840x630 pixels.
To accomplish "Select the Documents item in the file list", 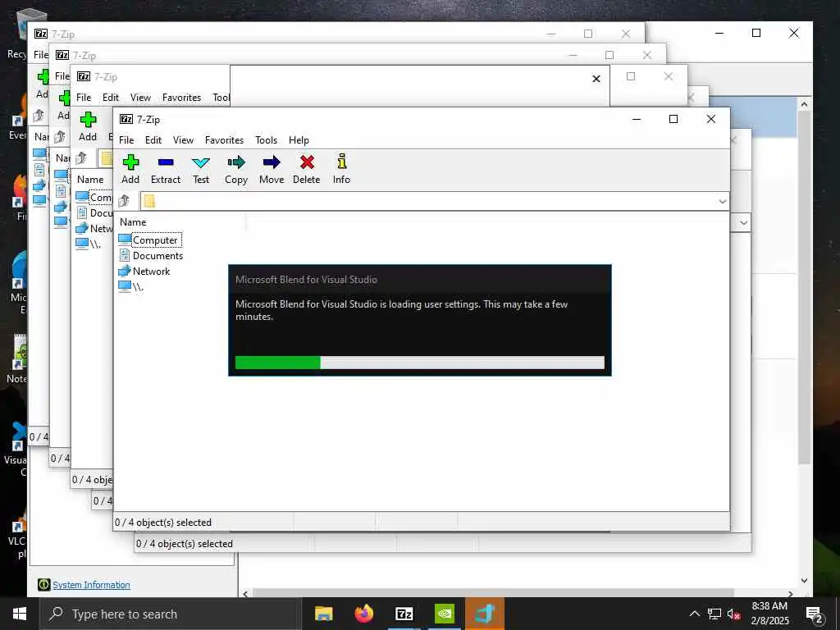I will point(151,256).
